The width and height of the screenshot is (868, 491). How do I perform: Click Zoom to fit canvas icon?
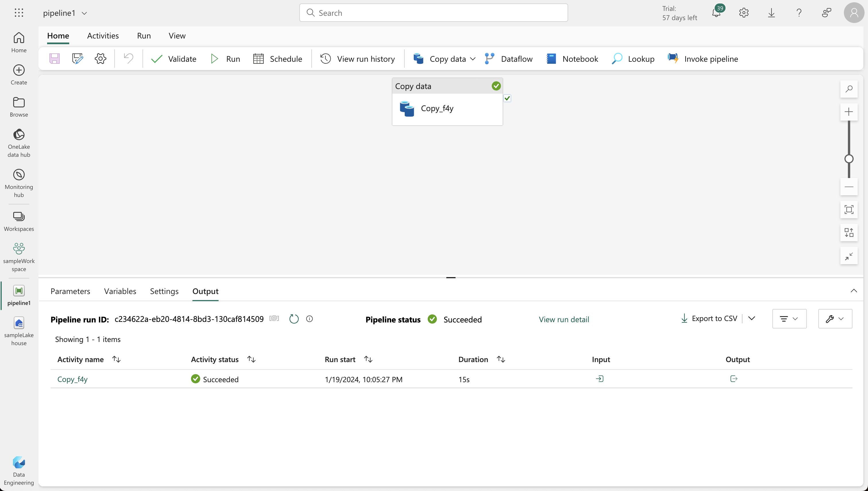coord(849,209)
